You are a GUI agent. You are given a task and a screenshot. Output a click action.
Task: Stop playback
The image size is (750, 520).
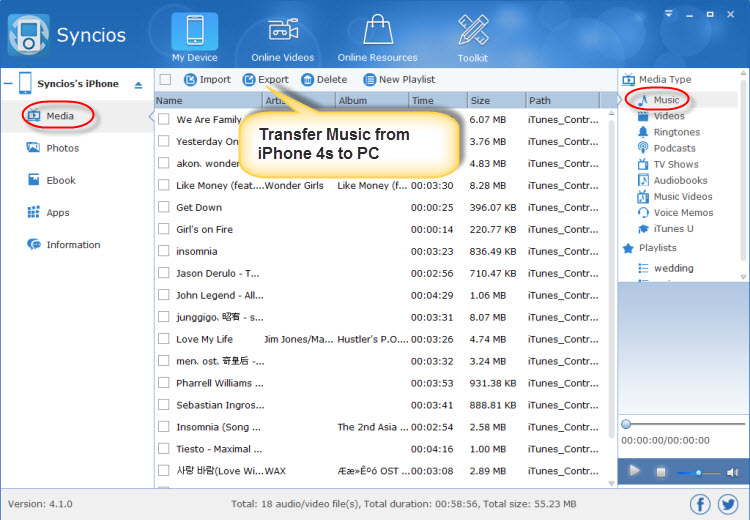(x=661, y=472)
